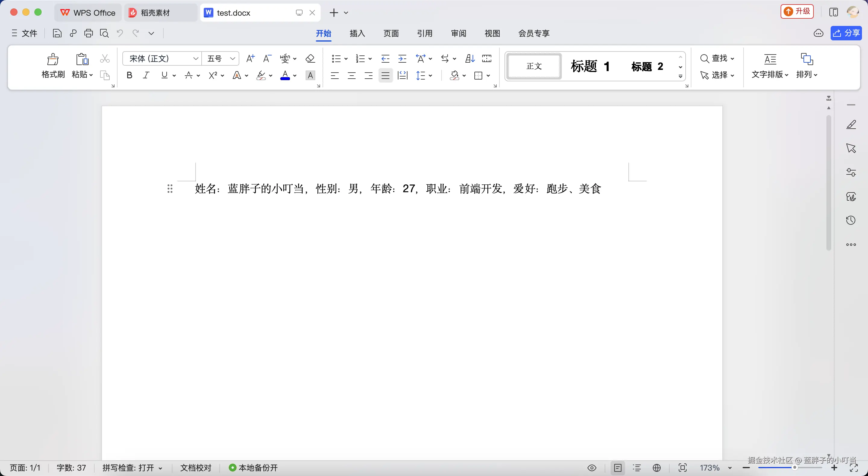The image size is (868, 476).
Task: Click the sort text icon
Action: [x=470, y=59]
